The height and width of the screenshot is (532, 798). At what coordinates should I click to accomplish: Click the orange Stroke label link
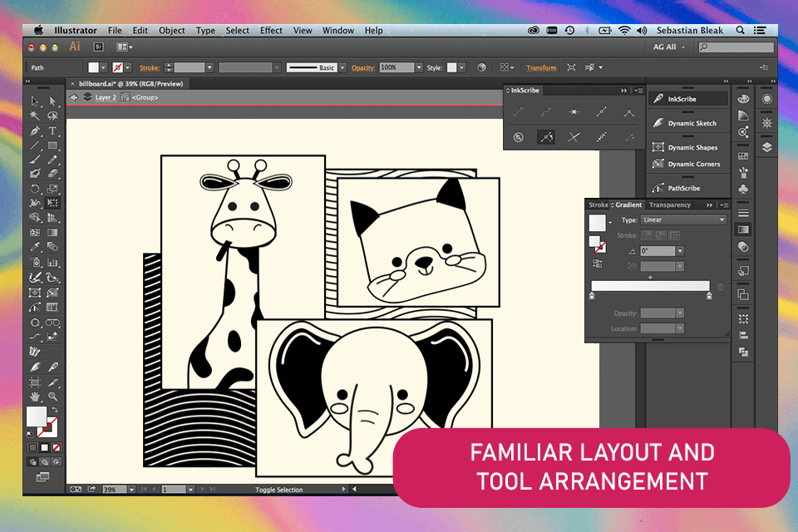tap(149, 67)
